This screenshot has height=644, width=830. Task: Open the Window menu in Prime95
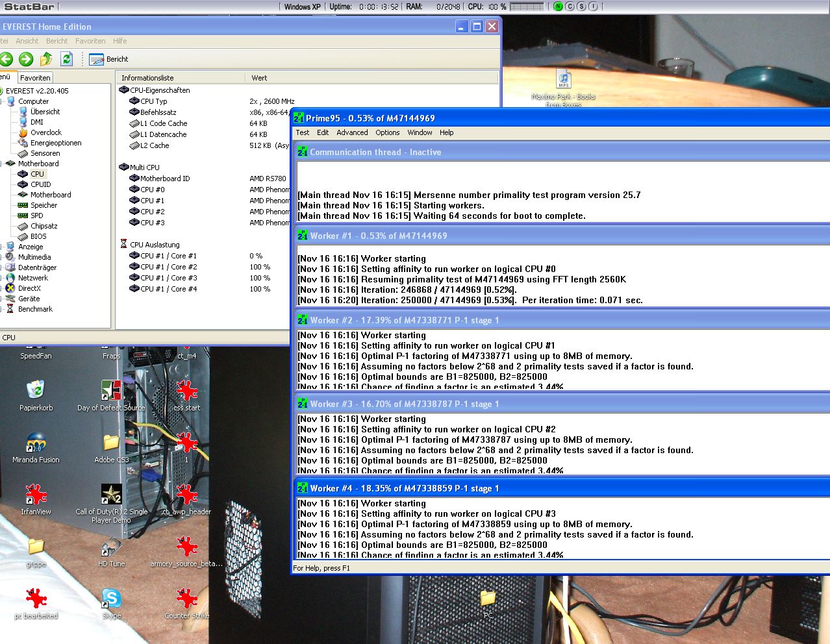click(x=420, y=132)
